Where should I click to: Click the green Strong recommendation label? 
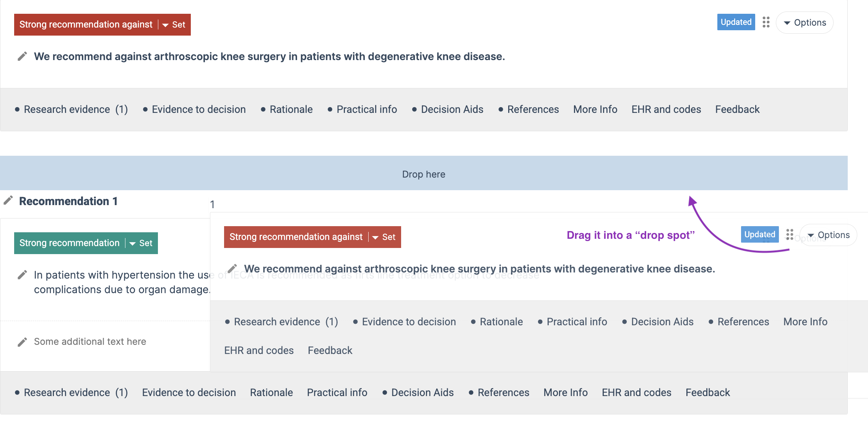pos(70,243)
